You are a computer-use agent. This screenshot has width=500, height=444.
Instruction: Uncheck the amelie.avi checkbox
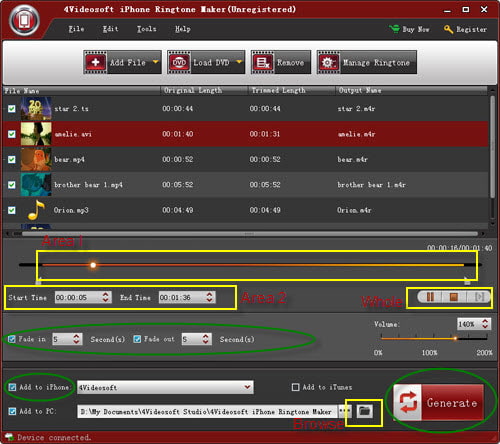12,134
